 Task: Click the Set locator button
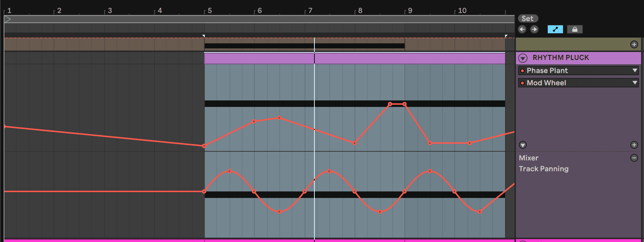pos(528,18)
